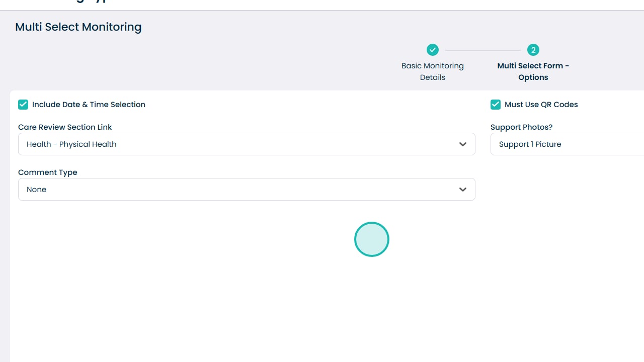The height and width of the screenshot is (362, 644).
Task: Uncheck Include Date & Time Selection checkbox
Action: coord(23,105)
